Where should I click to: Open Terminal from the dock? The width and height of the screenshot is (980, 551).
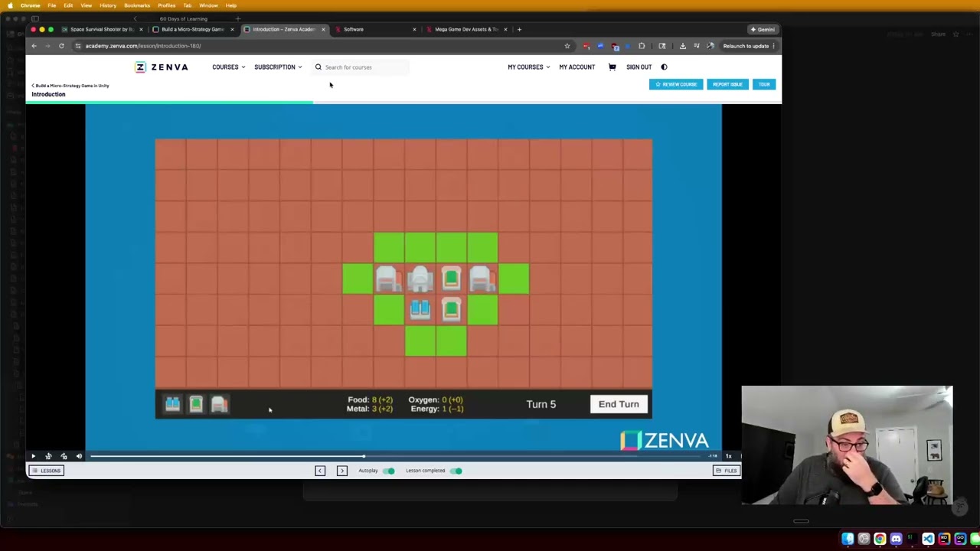[912, 540]
